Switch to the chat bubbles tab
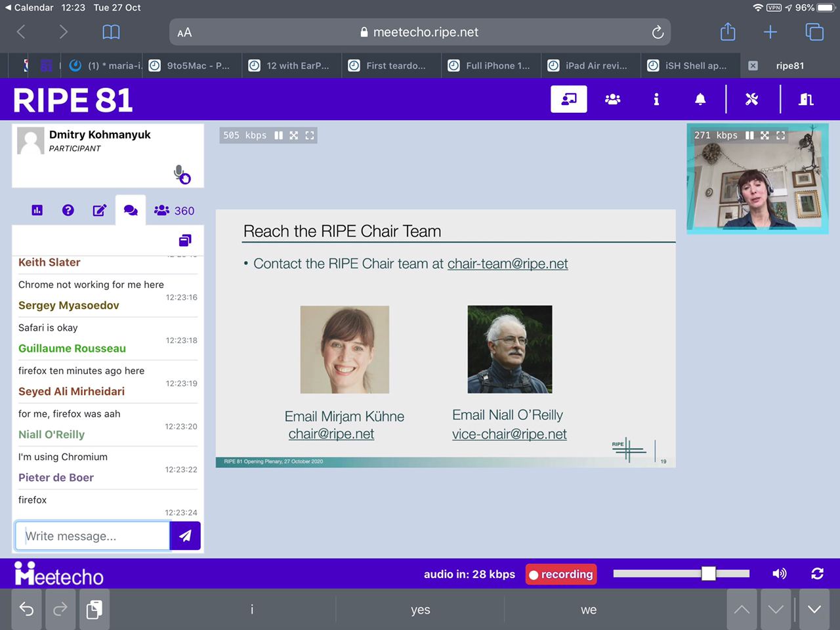840x630 pixels. point(131,210)
